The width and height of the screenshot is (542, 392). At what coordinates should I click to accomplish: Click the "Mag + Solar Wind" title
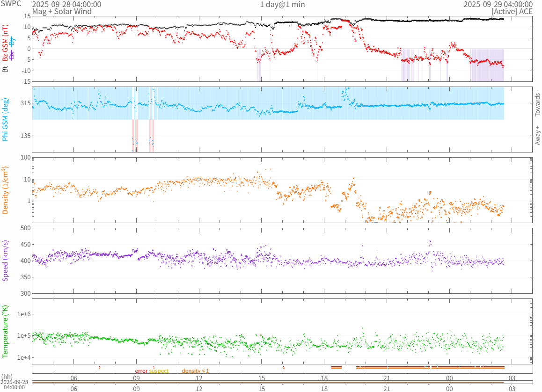(62, 11)
